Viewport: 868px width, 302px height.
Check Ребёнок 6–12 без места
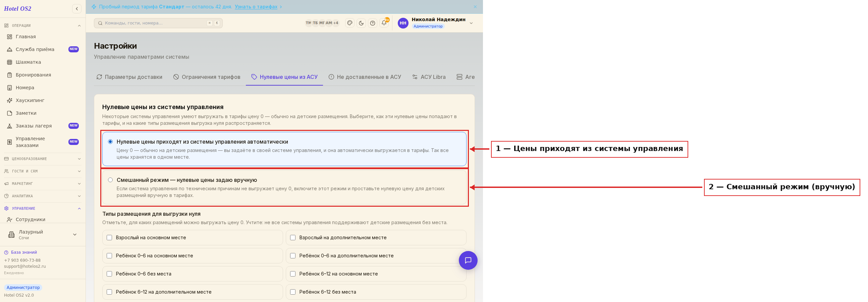(x=293, y=292)
